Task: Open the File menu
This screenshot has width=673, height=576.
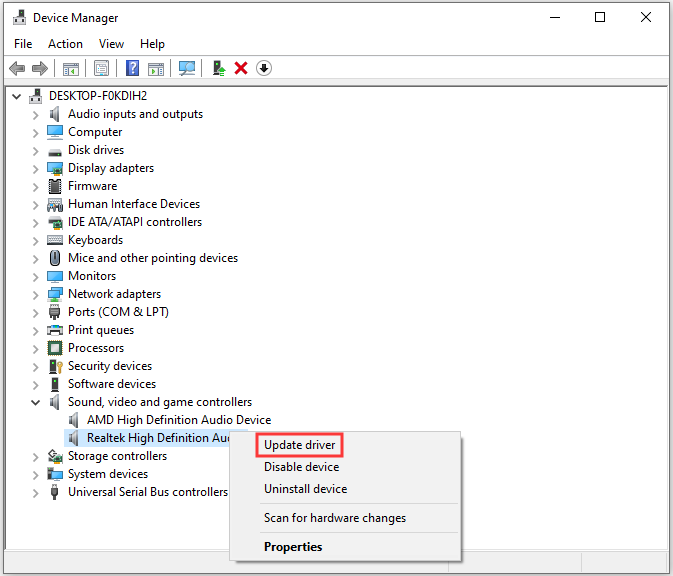Action: coord(23,44)
